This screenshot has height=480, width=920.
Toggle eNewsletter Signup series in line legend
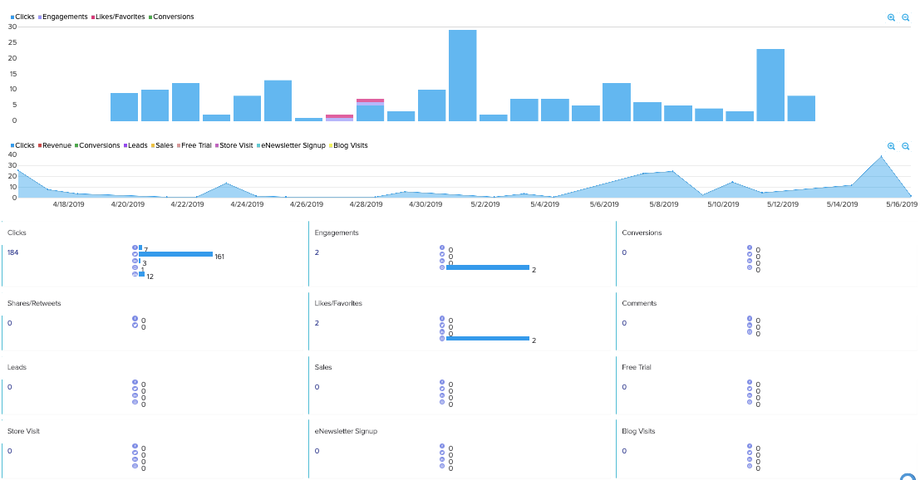290,146
